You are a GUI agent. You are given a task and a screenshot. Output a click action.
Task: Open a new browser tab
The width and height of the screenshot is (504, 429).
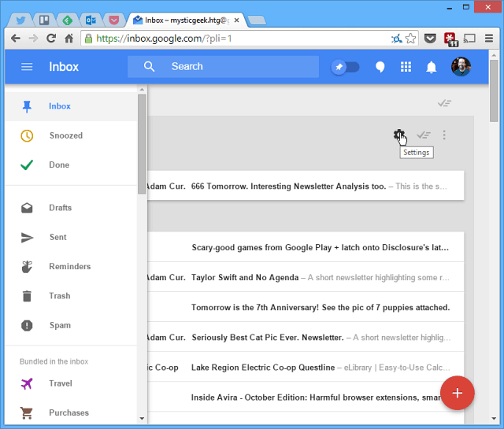tap(258, 20)
